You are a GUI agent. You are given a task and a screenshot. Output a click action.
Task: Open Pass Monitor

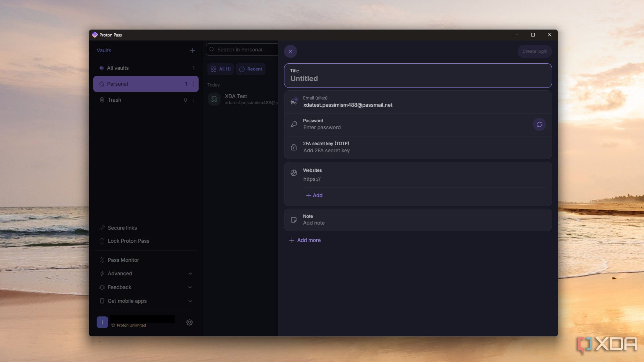[146, 260]
